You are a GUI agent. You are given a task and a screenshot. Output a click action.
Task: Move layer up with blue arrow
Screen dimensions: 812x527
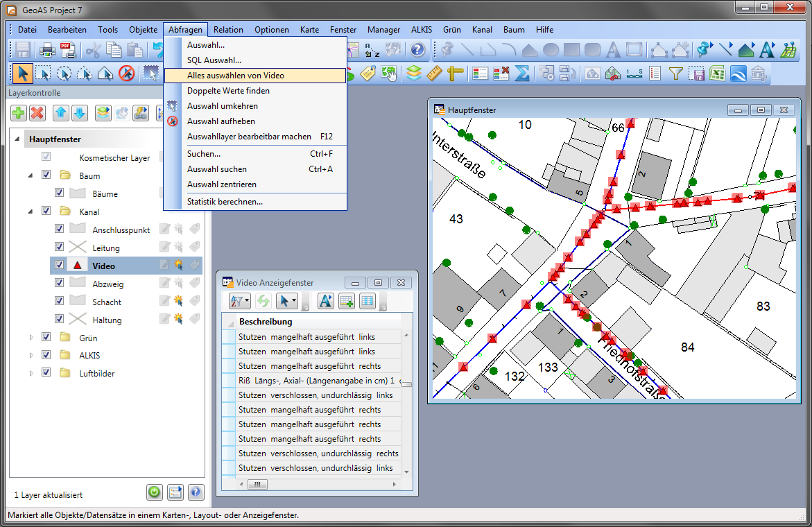[61, 113]
